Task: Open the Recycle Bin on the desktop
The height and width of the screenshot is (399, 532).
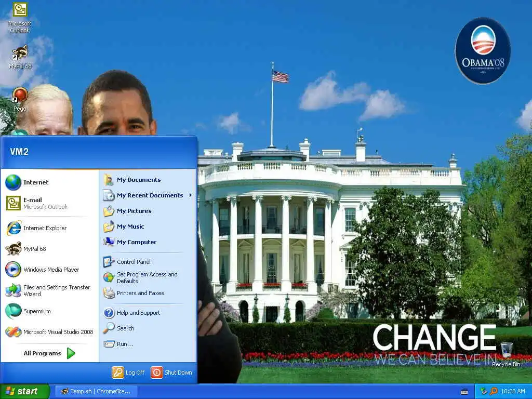Action: [506, 354]
